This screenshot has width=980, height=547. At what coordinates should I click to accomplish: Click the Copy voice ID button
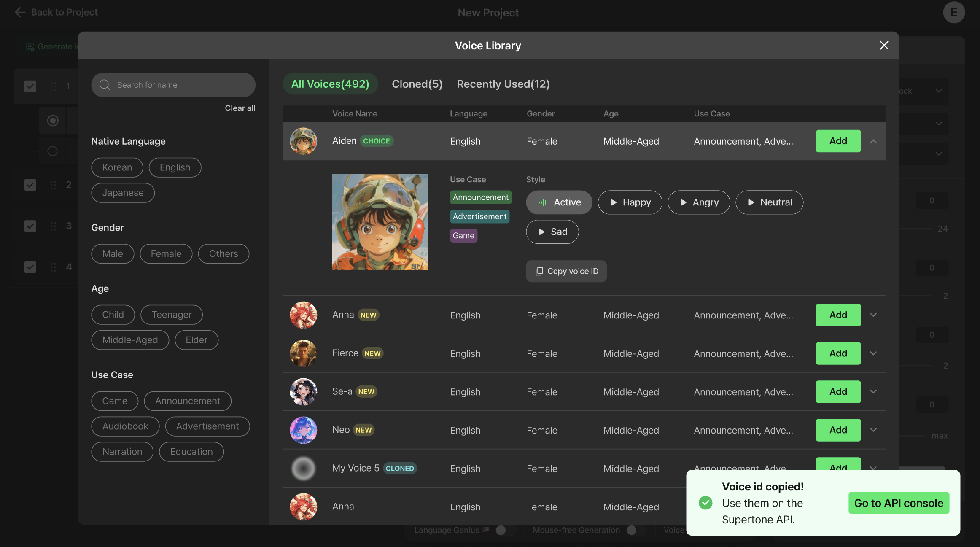click(x=566, y=271)
